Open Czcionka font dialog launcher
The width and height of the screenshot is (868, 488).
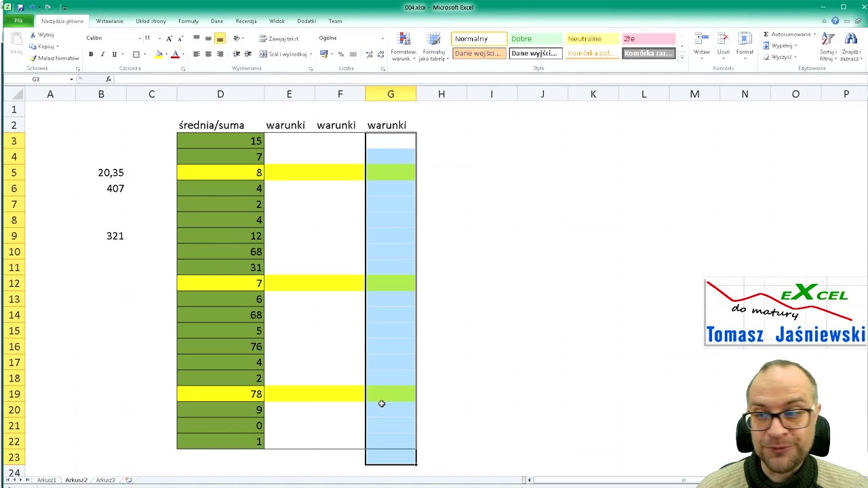(183, 68)
